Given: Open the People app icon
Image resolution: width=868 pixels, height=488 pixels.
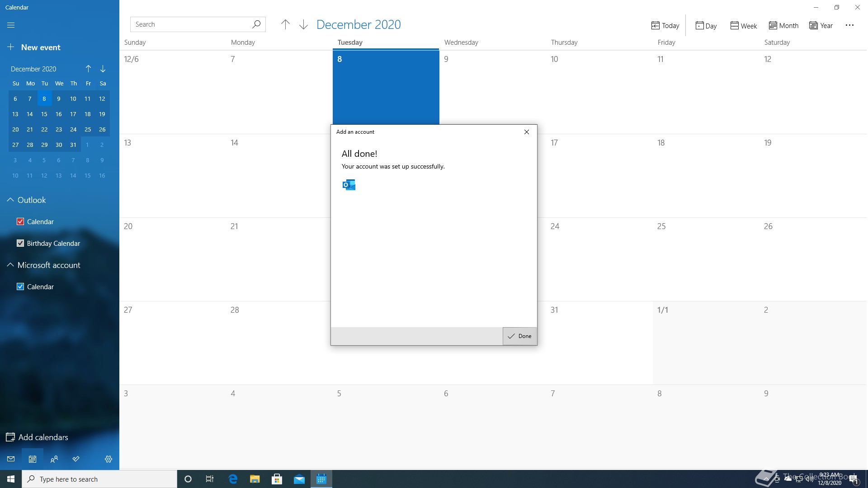Looking at the screenshot, I should coord(54,459).
